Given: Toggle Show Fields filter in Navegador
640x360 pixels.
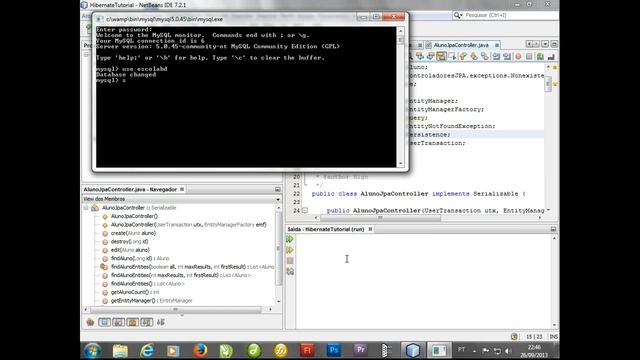Looking at the screenshot, I should coord(104,322).
